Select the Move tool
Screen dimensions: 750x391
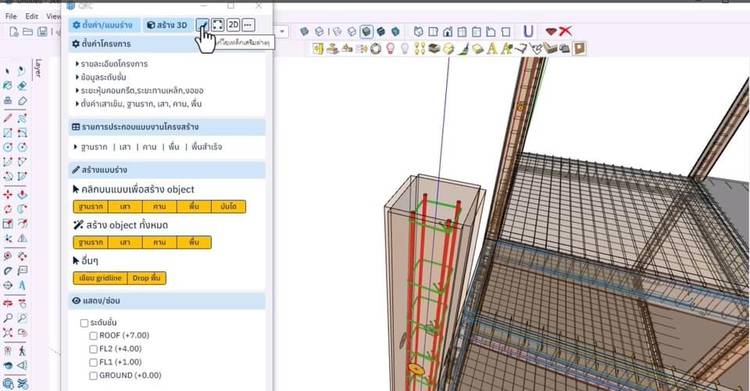click(8, 195)
